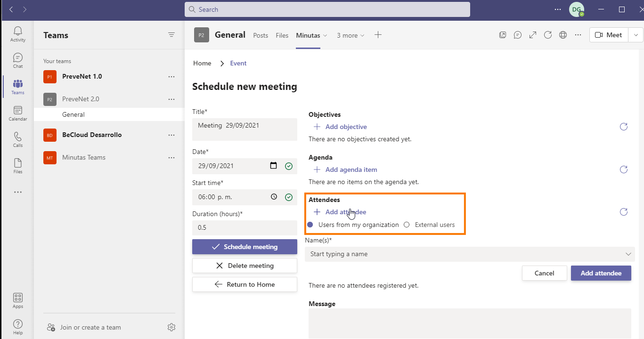Image resolution: width=644 pixels, height=339 pixels.
Task: Open the Files icon in rail
Action: 18,166
